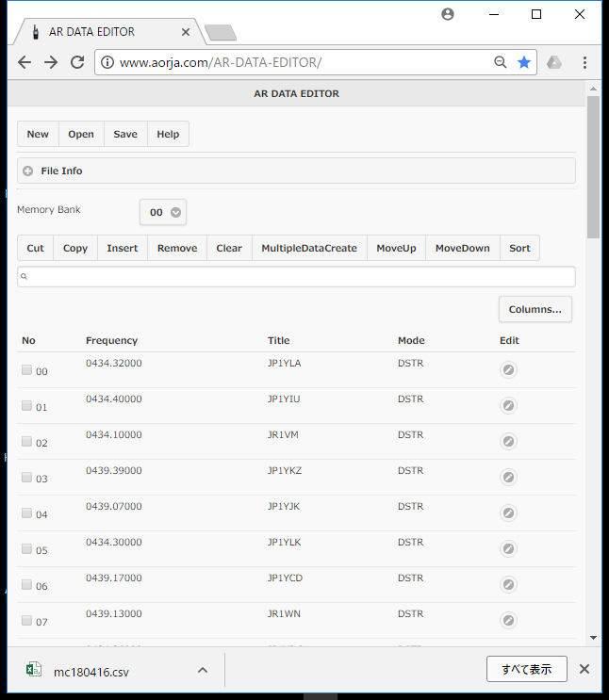Open options chevron for mc180416.csv download

point(202,670)
